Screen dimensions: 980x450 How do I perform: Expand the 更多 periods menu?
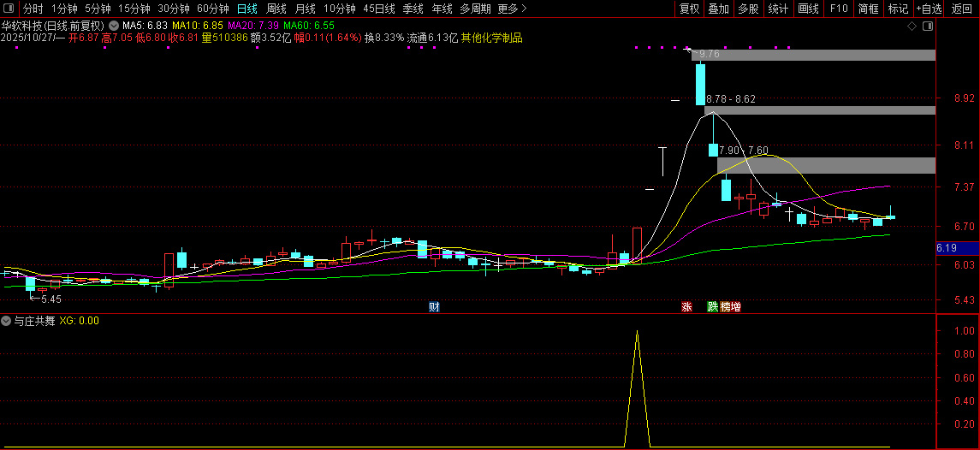click(x=513, y=9)
